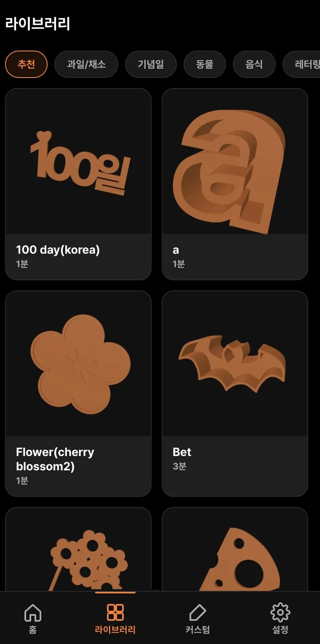320x644 pixels.
Task: Open the 100일 model thumbnail
Action: [x=78, y=161]
